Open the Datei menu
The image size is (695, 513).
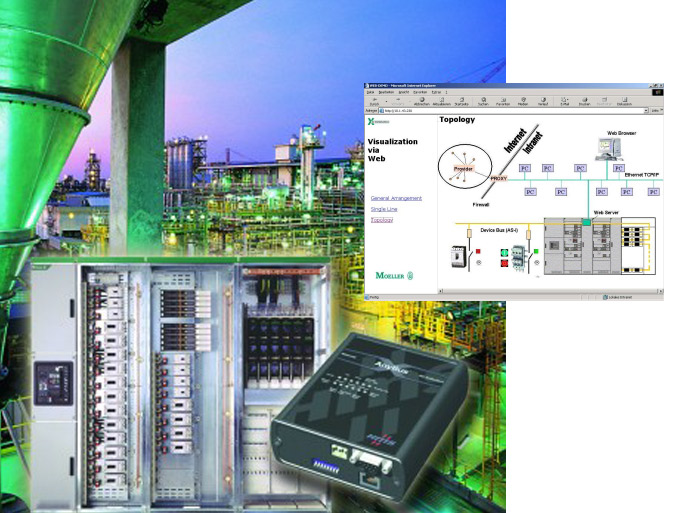pyautogui.click(x=371, y=91)
